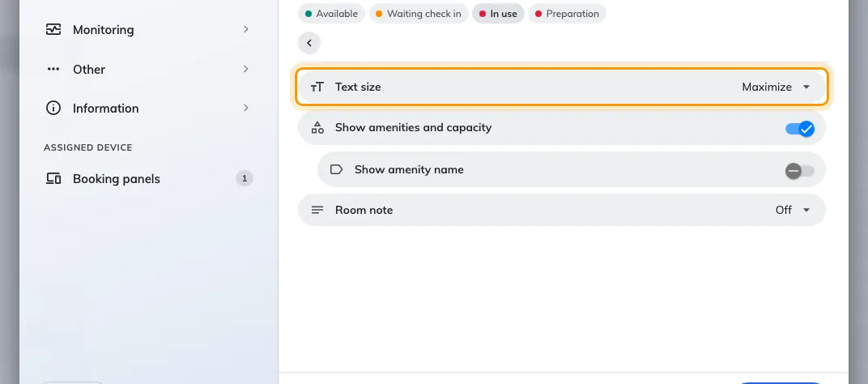This screenshot has height=384, width=868.
Task: Toggle off Show amenities and capacity
Action: click(800, 129)
